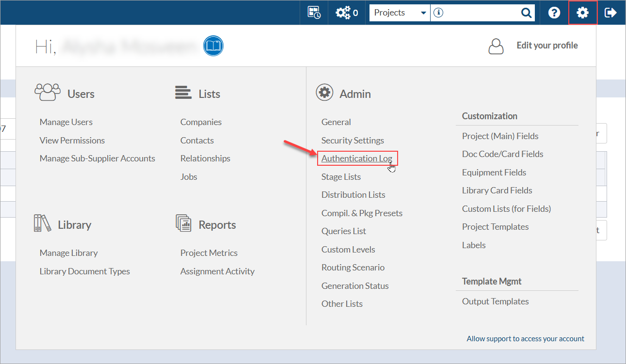This screenshot has height=364, width=626.
Task: Click the magnifying glass search icon
Action: [x=526, y=13]
